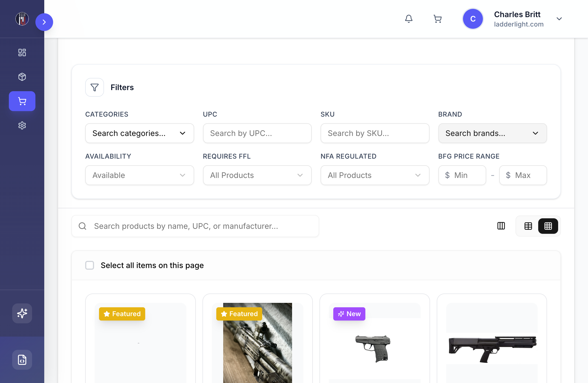Expand the sidebar with the arrow button
The height and width of the screenshot is (383, 588).
pos(44,22)
